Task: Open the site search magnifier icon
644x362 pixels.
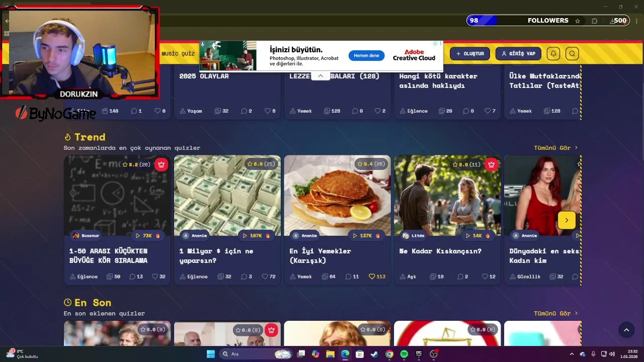Action: (572, 54)
